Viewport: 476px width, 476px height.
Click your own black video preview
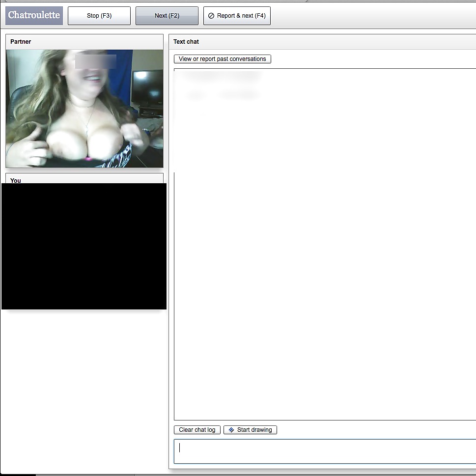click(x=84, y=246)
